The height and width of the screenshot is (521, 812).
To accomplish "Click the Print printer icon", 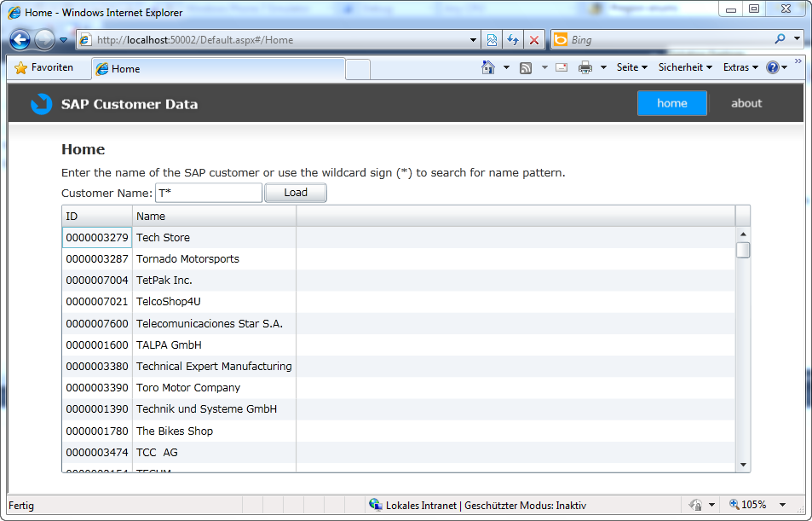I will pos(585,67).
